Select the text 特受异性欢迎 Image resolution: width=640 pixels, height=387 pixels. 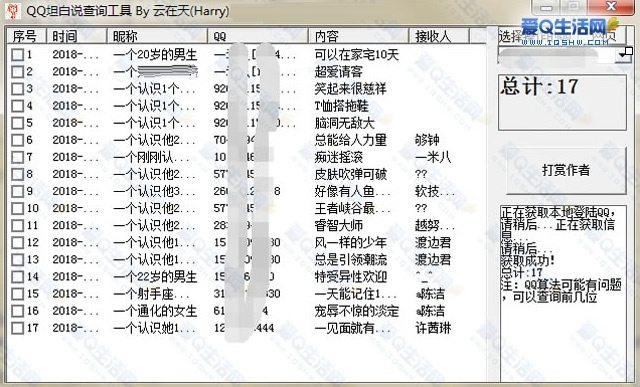pyautogui.click(x=350, y=277)
